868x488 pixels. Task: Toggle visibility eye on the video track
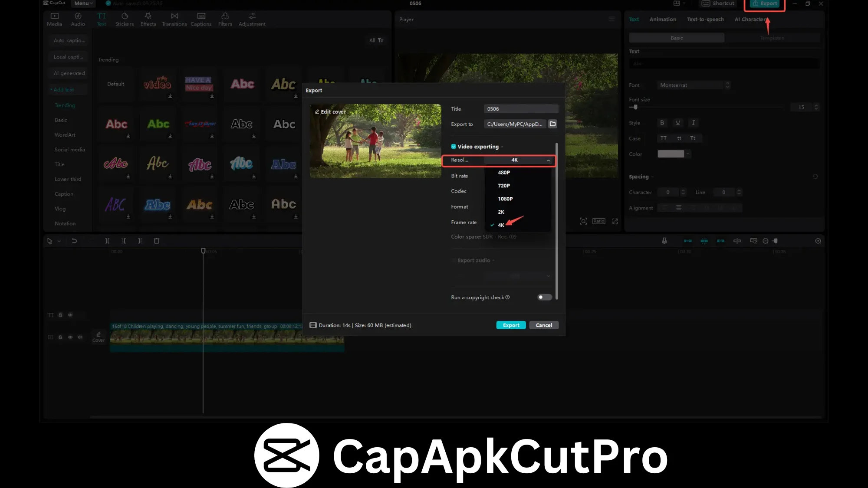[70, 337]
